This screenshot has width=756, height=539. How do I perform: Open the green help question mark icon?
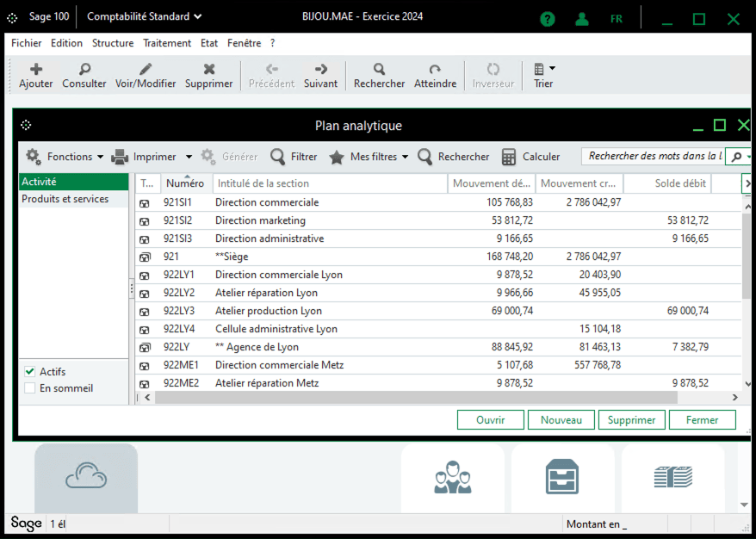[x=548, y=19]
